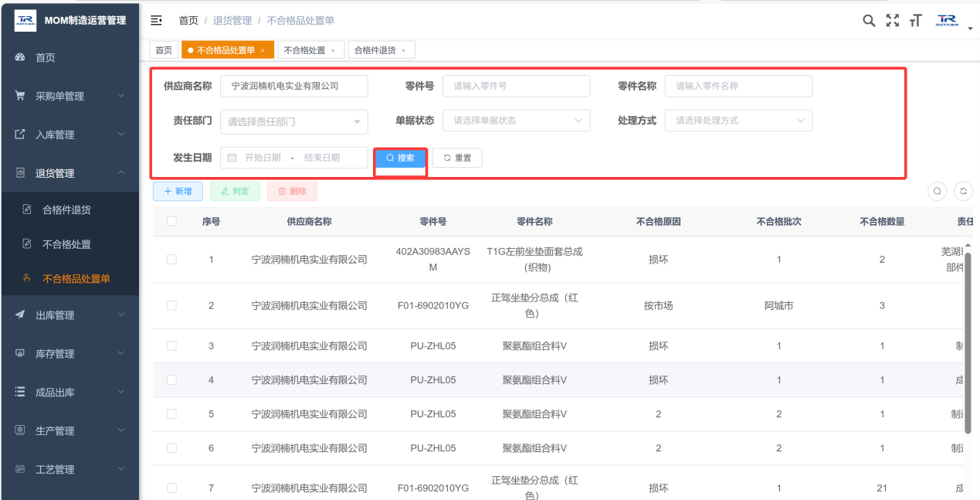Open 不合格品处置单 in the sidebar submenu
980x500 pixels.
pos(70,279)
